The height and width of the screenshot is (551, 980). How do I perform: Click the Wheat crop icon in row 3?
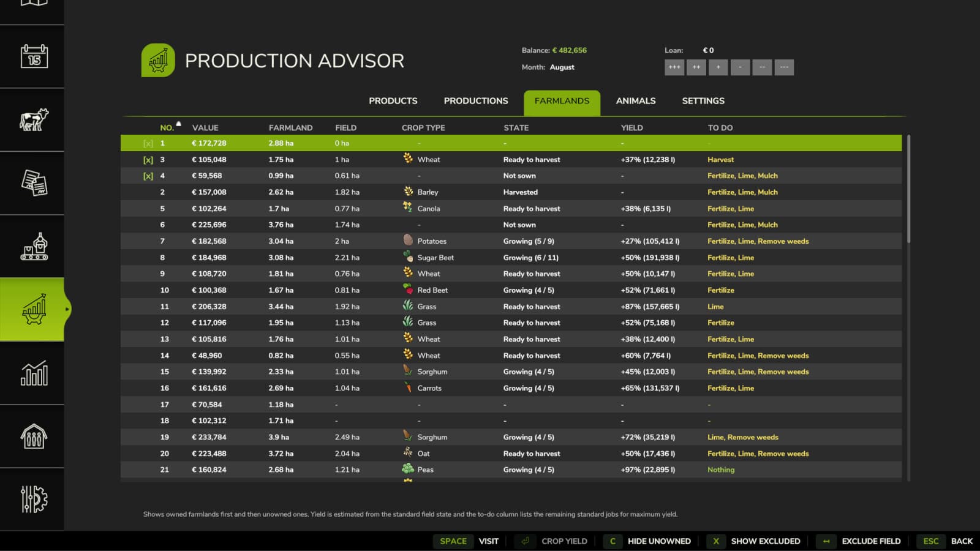point(408,159)
